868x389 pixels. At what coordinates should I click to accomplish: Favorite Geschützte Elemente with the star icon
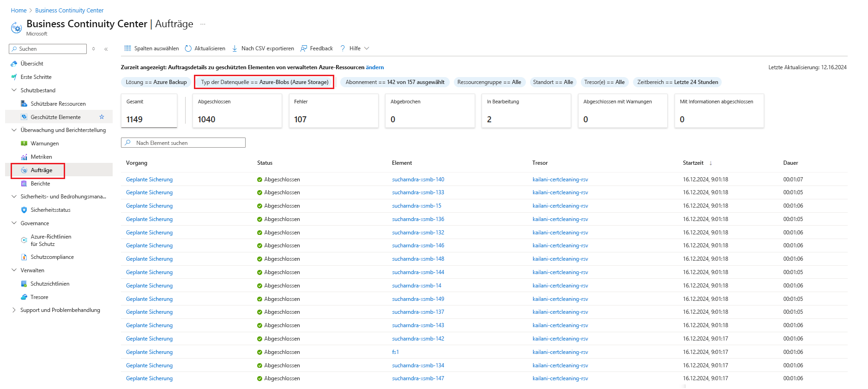pyautogui.click(x=102, y=117)
